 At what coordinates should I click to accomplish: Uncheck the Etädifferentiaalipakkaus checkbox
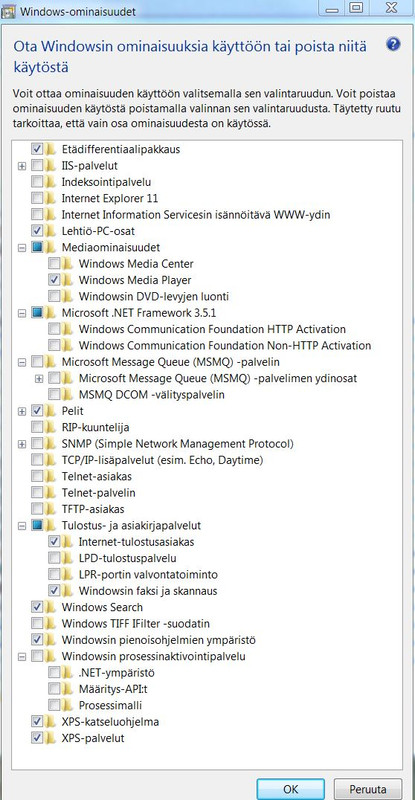37,149
